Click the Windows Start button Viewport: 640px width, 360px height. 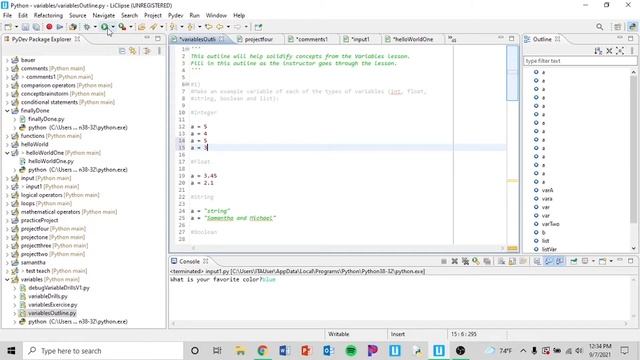11,351
